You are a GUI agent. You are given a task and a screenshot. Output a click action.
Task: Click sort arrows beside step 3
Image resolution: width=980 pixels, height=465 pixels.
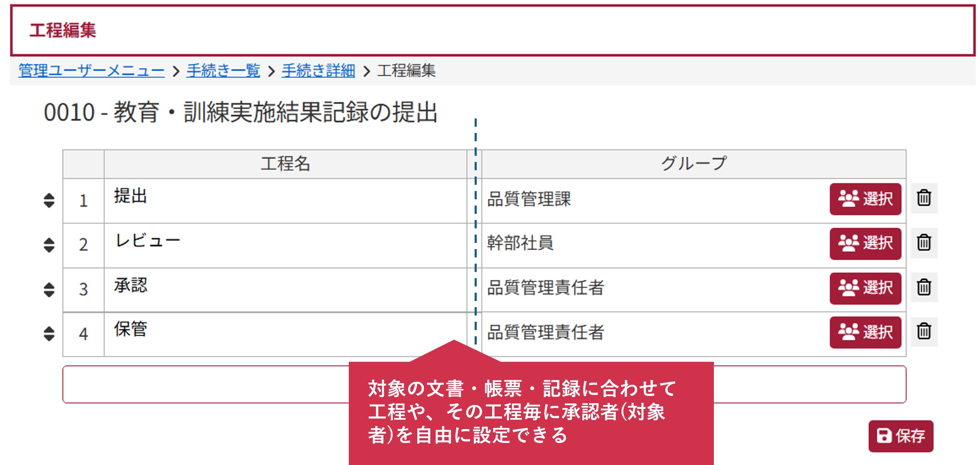pyautogui.click(x=49, y=289)
